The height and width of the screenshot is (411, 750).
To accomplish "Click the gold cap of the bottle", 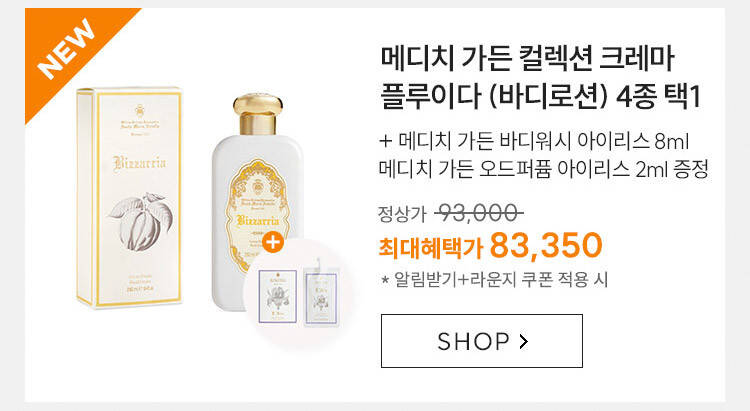I will click(x=258, y=114).
